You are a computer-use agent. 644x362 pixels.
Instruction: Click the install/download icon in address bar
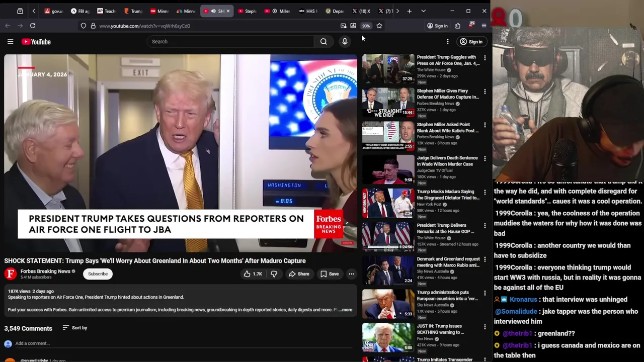pos(353,26)
